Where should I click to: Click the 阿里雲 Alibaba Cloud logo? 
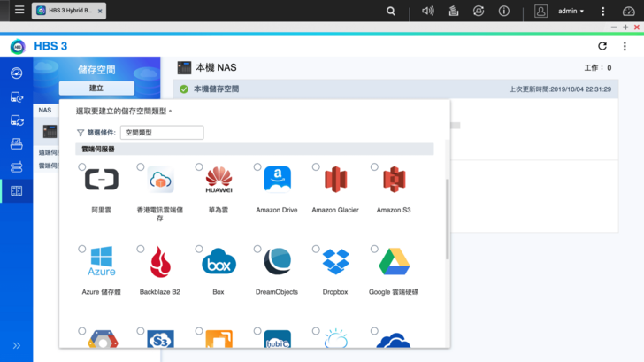pos(102,180)
